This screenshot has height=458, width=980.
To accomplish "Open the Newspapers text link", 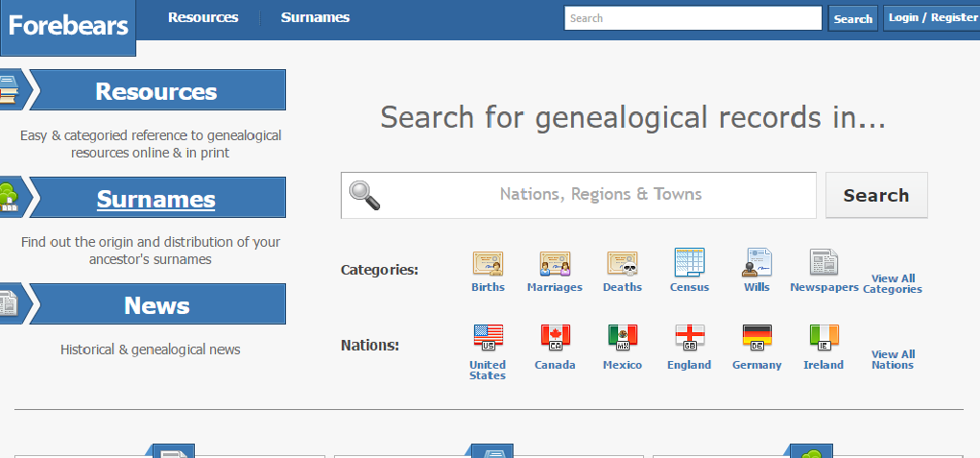I will (x=825, y=287).
